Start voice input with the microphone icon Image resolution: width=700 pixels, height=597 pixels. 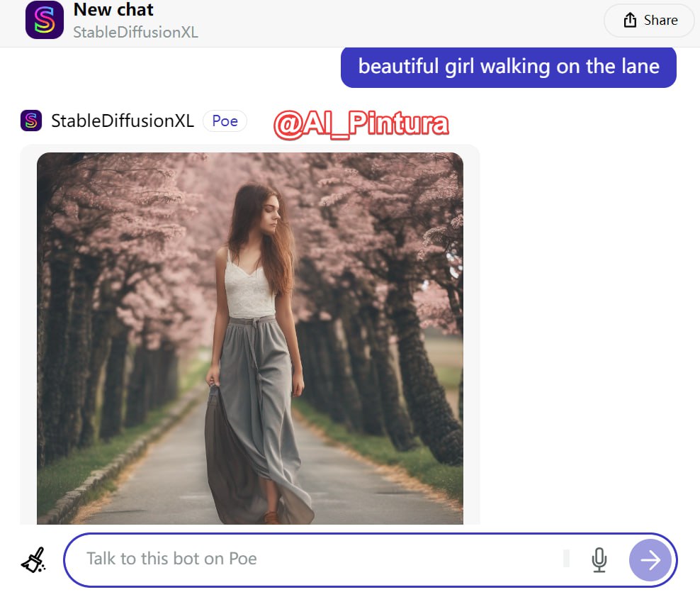click(599, 559)
